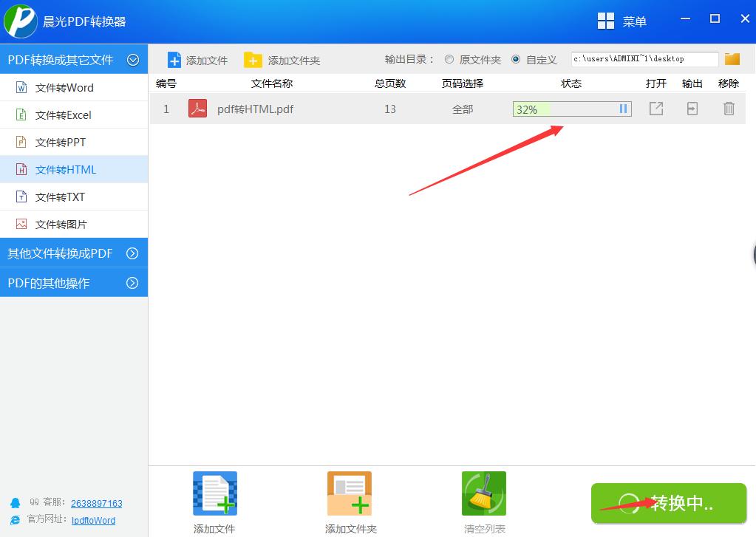The height and width of the screenshot is (537, 756).
Task: Click the green 转换中 converting button
Action: pos(668,504)
